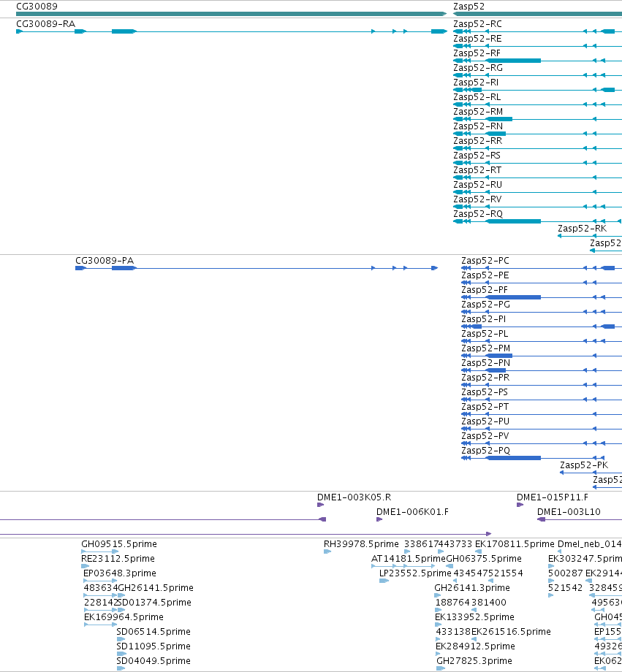Click the SD06514.5prime EST label
Image resolution: width=622 pixels, height=672 pixels.
pyautogui.click(x=153, y=631)
